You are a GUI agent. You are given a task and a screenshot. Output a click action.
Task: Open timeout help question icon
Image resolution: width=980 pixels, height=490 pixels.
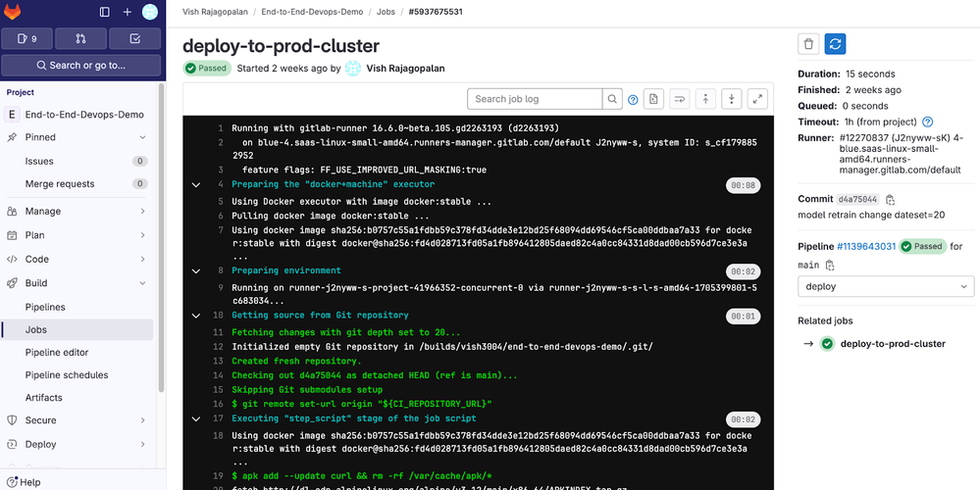click(x=928, y=122)
